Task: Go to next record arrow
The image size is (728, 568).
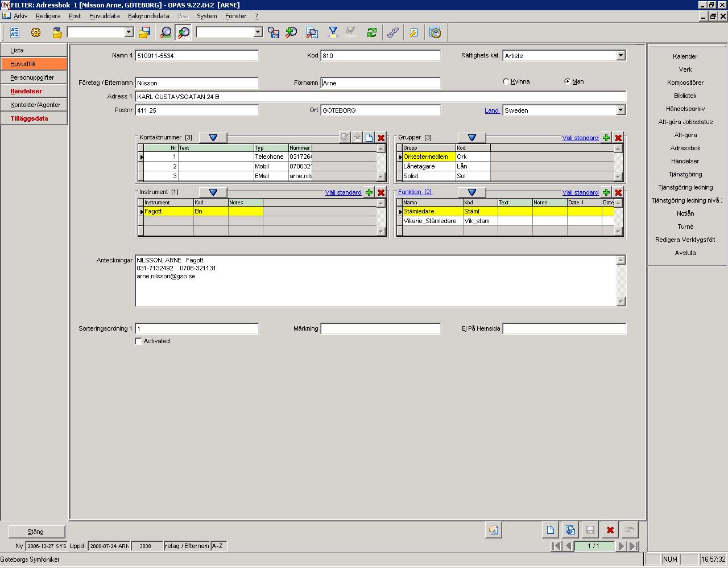Action: pos(621,546)
